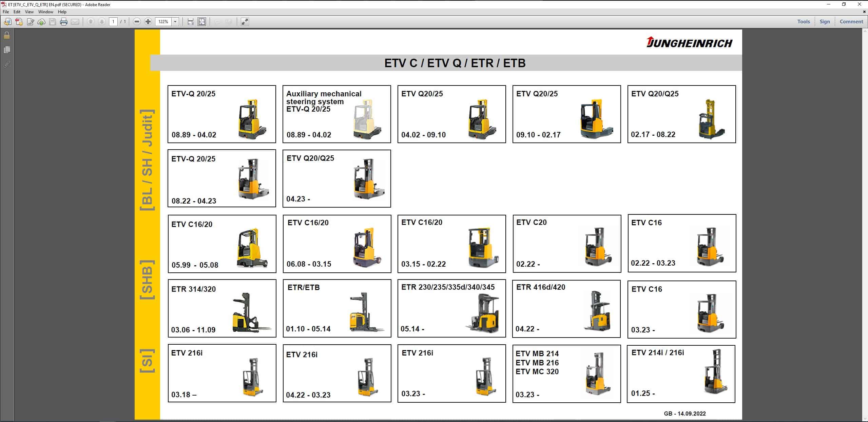
Task: Click the Read mode expand arrows icon
Action: coord(245,22)
